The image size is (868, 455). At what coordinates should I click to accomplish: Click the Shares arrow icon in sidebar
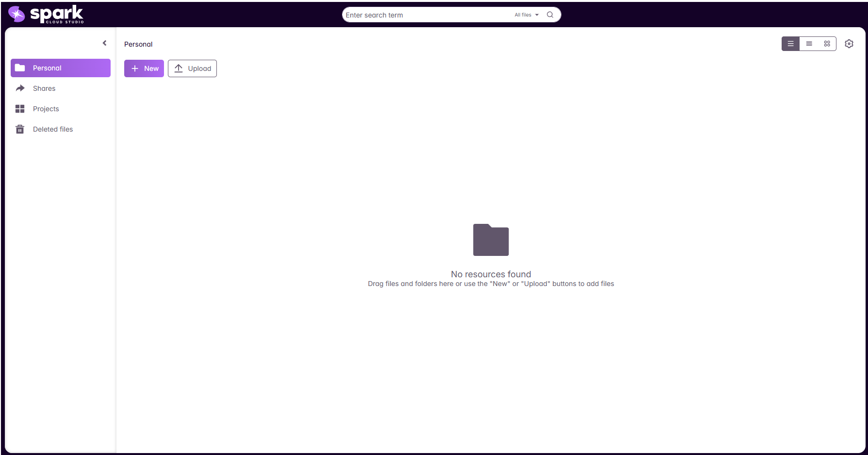(x=20, y=88)
